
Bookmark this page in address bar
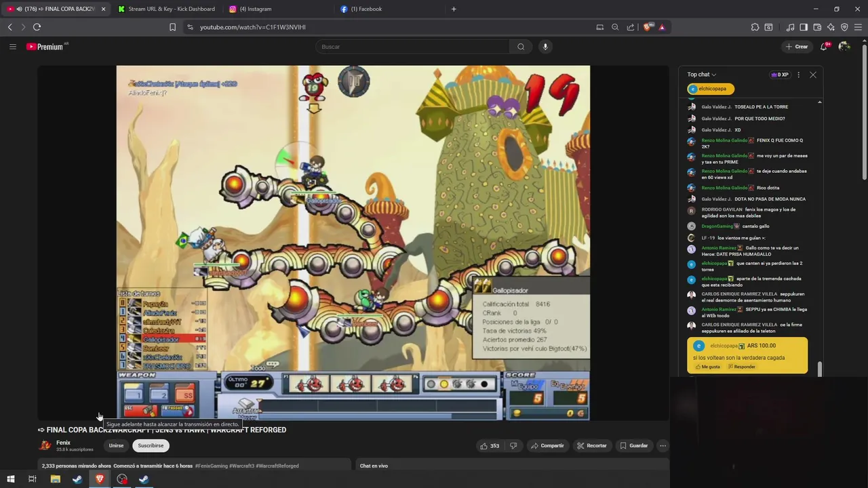tap(172, 27)
